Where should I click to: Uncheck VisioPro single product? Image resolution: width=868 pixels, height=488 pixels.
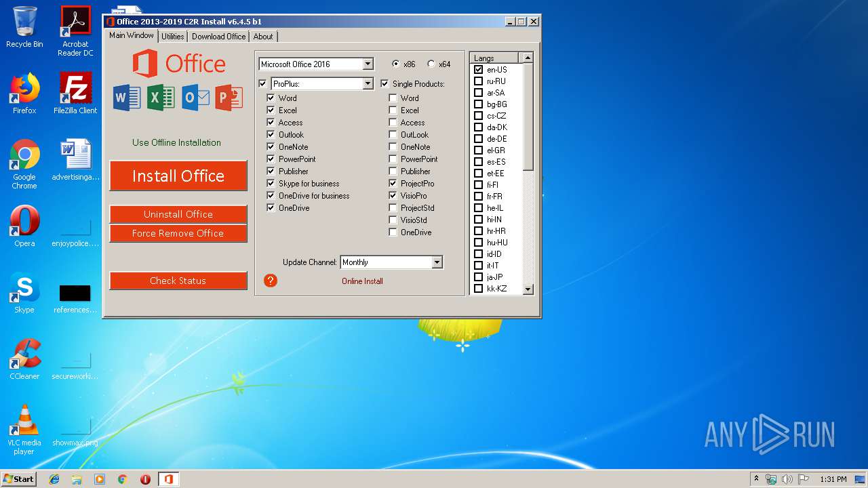pyautogui.click(x=393, y=196)
